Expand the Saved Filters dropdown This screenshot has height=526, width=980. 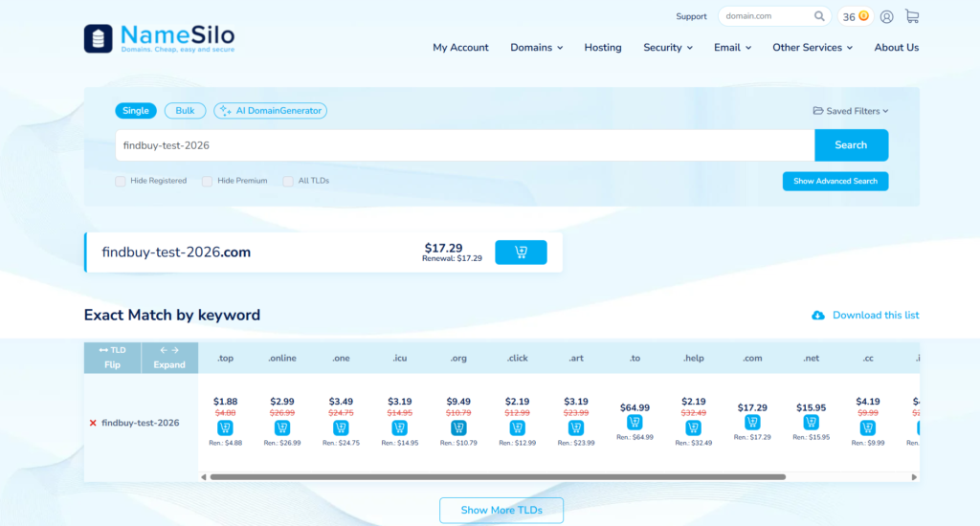[x=851, y=111]
